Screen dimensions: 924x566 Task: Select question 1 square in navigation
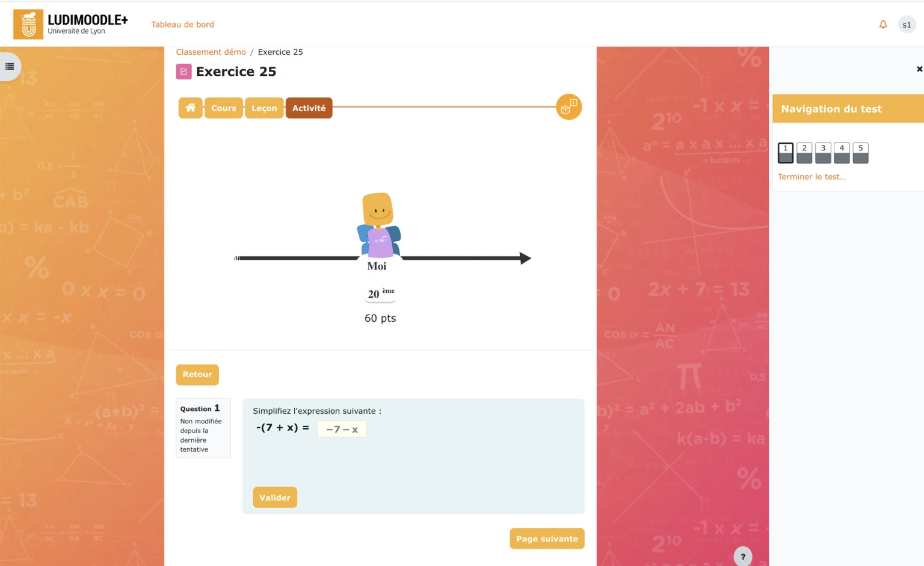pyautogui.click(x=786, y=152)
